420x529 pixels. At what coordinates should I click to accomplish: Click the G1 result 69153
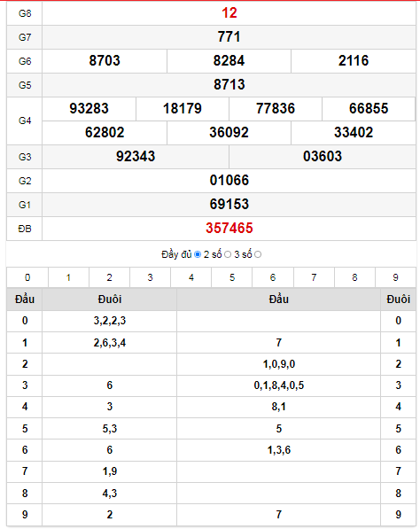point(229,204)
